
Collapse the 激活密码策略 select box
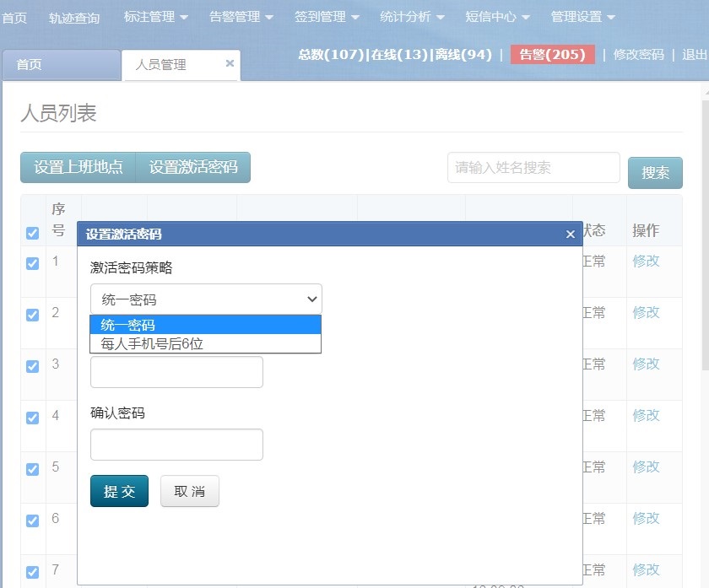[206, 299]
